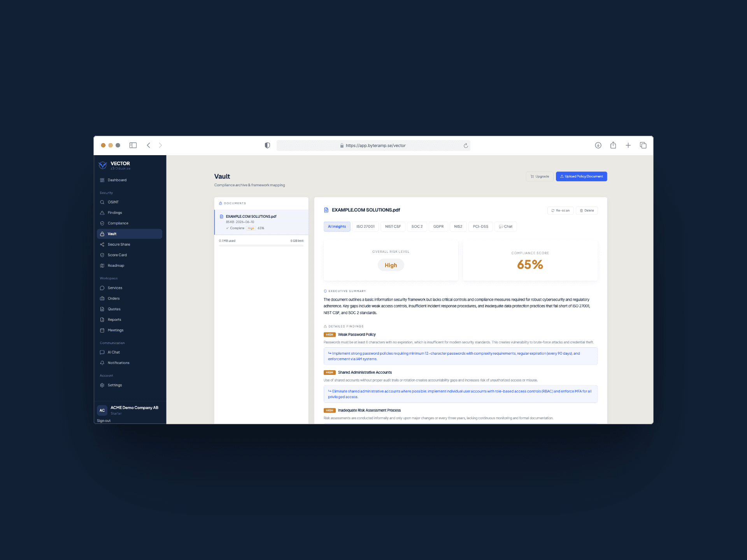747x560 pixels.
Task: Select EXAMPLE.COM SOLUTIONS.pdf in the documents list
Action: (x=261, y=222)
